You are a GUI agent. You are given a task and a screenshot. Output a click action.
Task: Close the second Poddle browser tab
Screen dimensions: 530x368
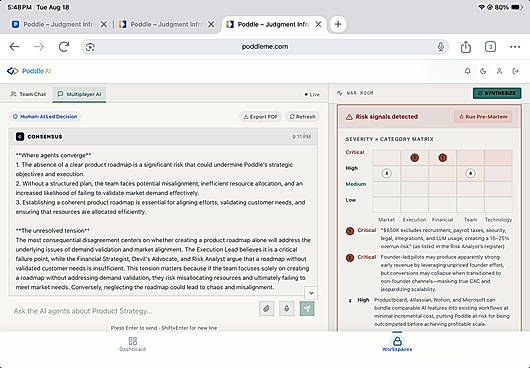click(x=211, y=24)
